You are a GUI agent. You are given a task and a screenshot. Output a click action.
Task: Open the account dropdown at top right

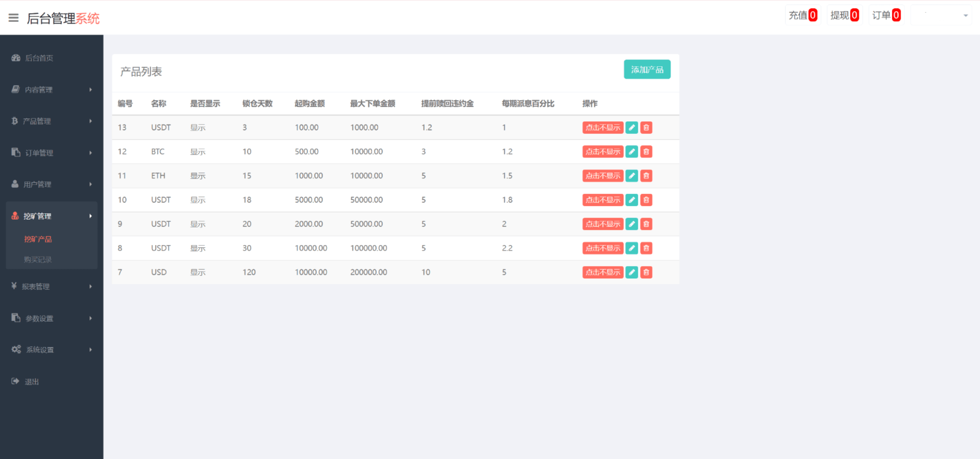coord(949,16)
